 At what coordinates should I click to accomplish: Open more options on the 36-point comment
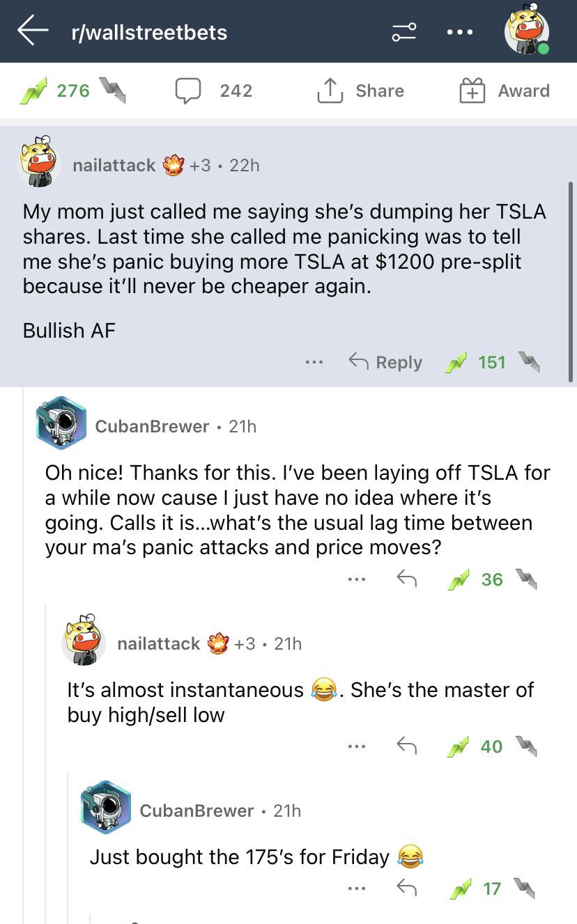357,579
